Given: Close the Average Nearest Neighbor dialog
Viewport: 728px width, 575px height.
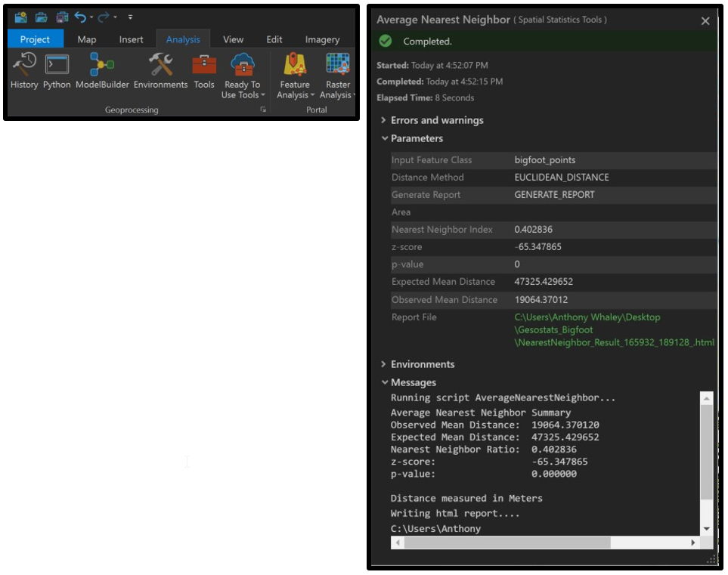Looking at the screenshot, I should coord(705,21).
